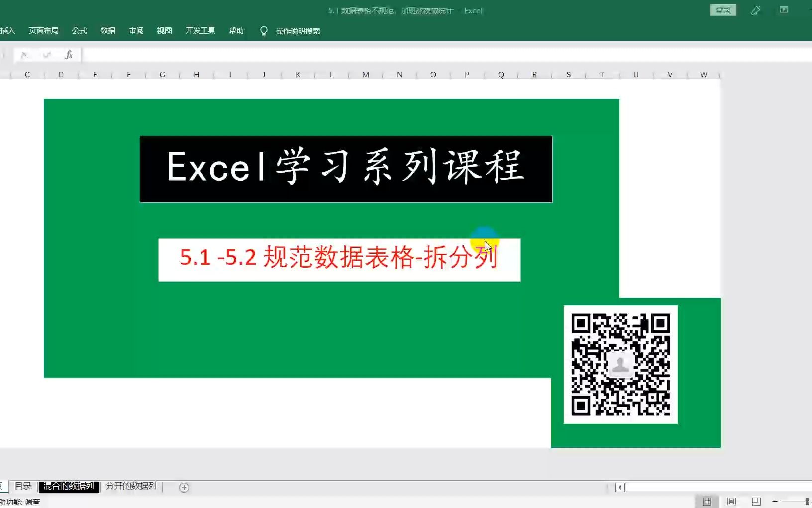
Task: Click the fx Insert Function icon
Action: click(69, 54)
